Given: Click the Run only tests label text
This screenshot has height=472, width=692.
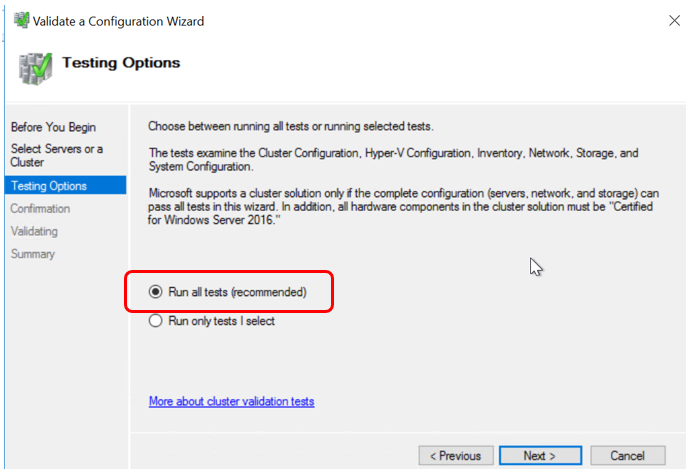Looking at the screenshot, I should click(222, 321).
